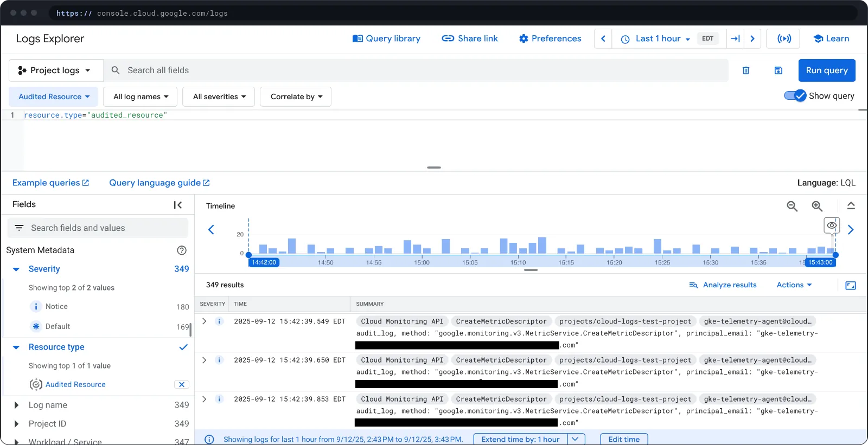Open Example queries link
The width and height of the screenshot is (868, 445).
(50, 183)
